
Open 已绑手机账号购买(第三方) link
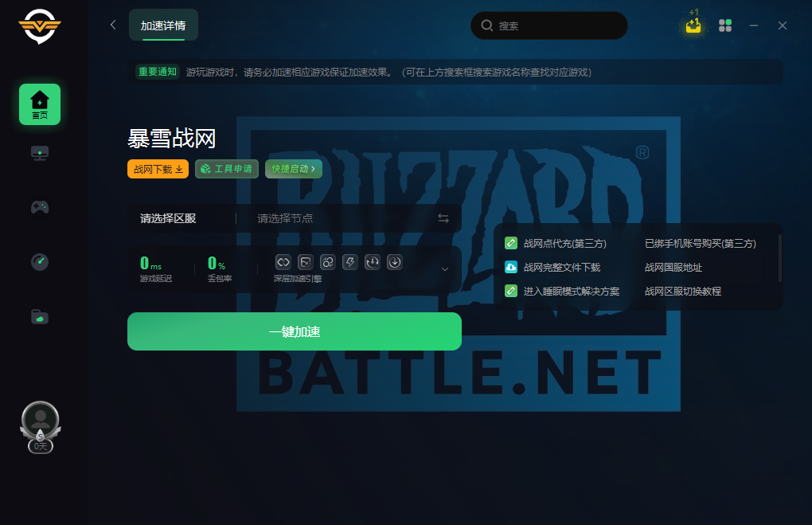[x=700, y=244]
